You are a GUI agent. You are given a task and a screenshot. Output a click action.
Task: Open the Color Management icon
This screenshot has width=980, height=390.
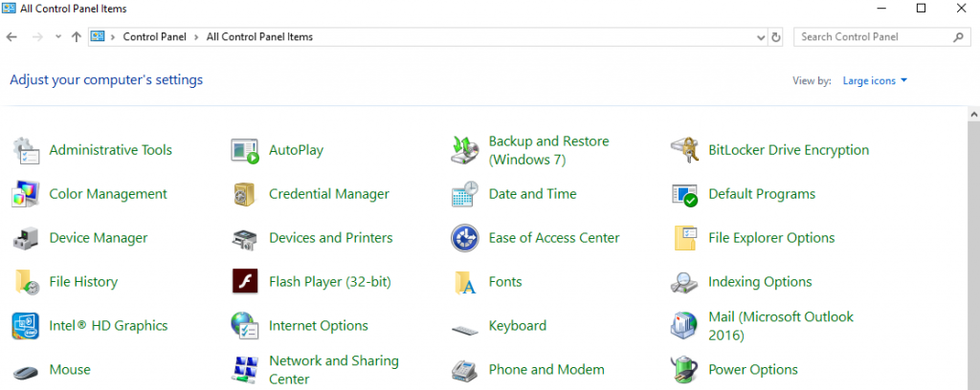pyautogui.click(x=26, y=194)
